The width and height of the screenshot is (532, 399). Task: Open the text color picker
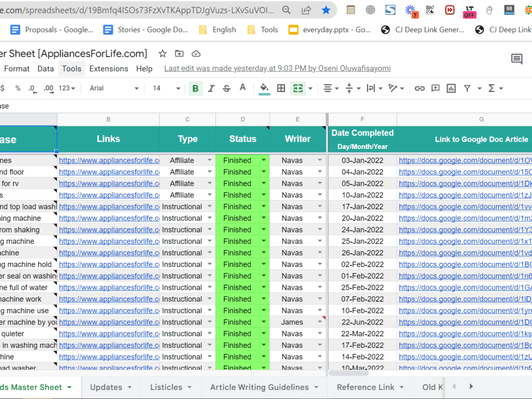click(243, 88)
